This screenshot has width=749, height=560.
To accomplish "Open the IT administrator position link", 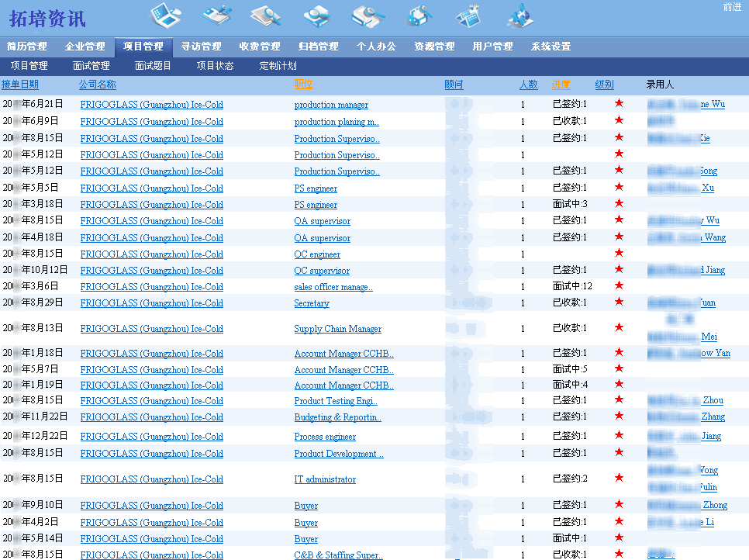I will click(x=325, y=479).
